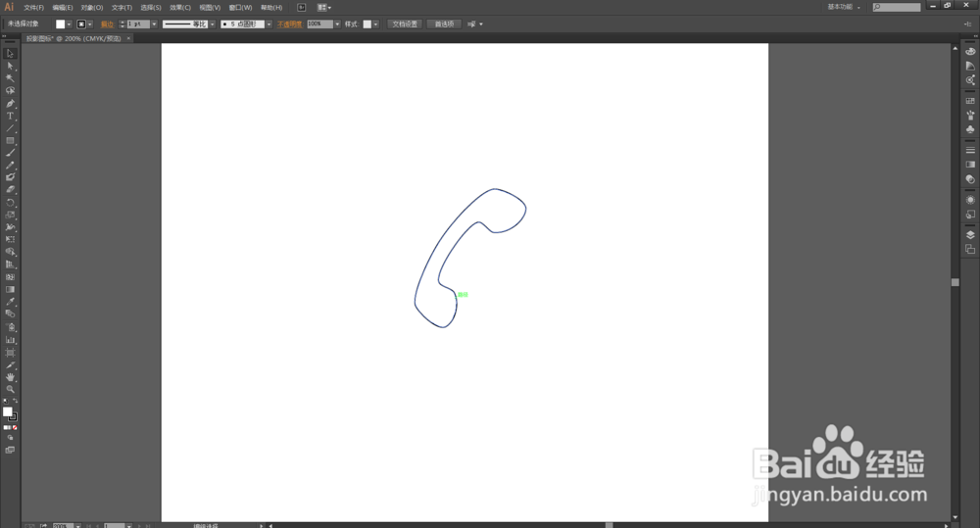Swap fill and stroke colors
Screen dimensions: 980x528
15,402
